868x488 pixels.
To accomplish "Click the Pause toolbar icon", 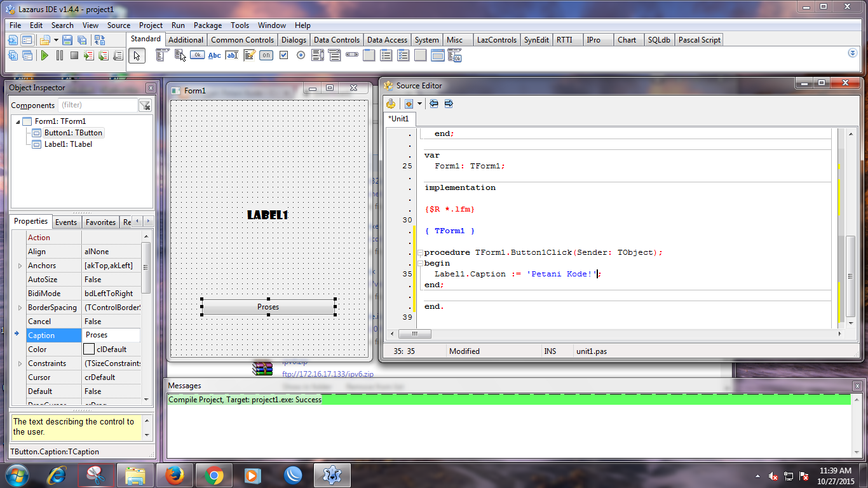I will point(58,55).
